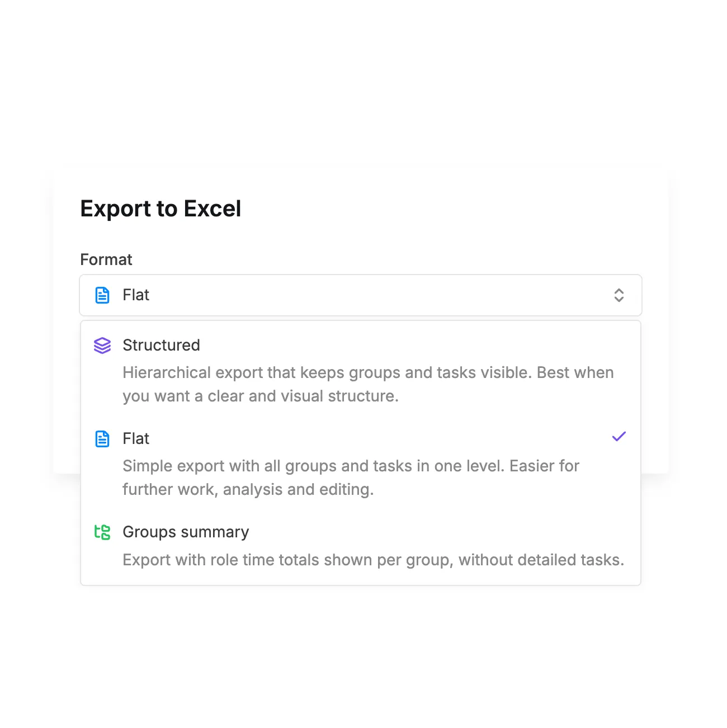
Task: Click the Flat description about simple export
Action: click(351, 477)
